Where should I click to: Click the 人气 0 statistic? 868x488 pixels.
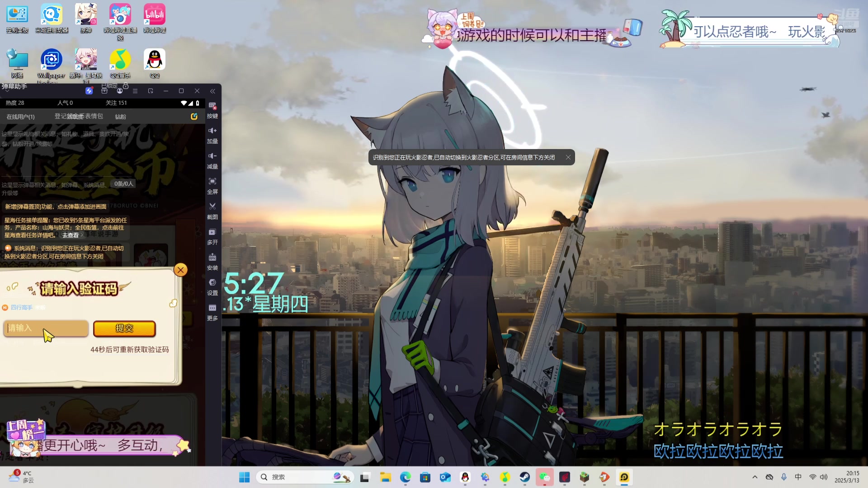pyautogui.click(x=65, y=103)
